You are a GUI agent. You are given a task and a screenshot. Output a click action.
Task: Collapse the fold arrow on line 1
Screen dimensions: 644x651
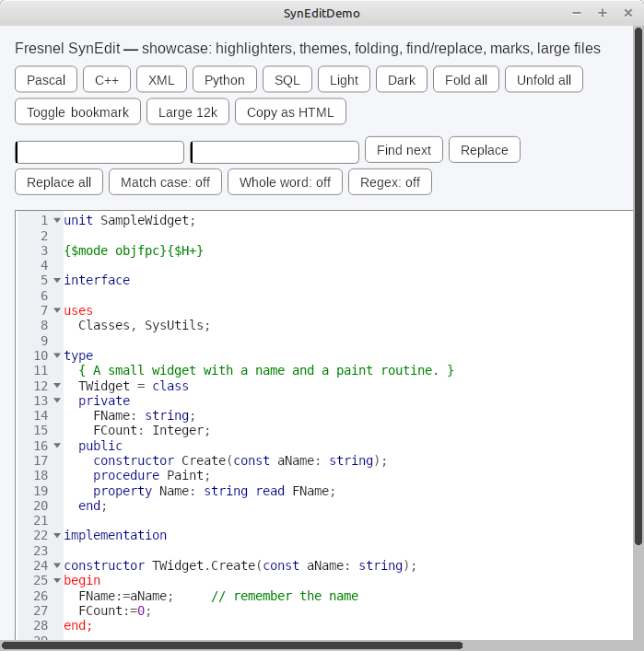click(57, 220)
